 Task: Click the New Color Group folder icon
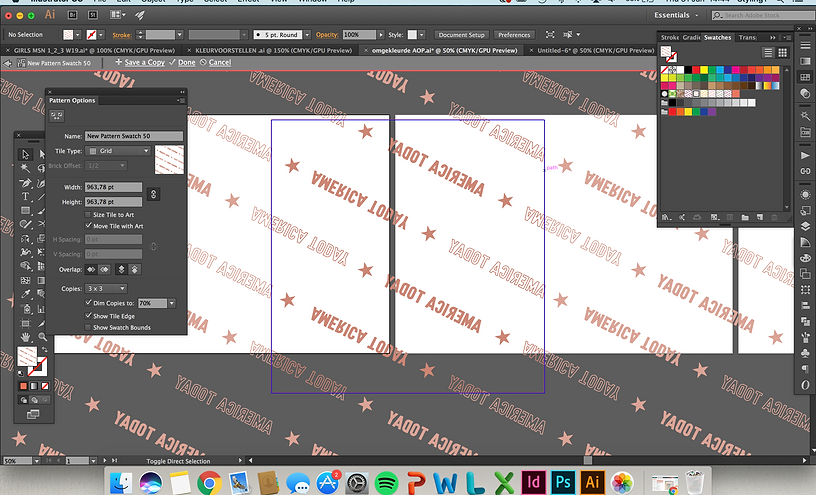coord(745,217)
